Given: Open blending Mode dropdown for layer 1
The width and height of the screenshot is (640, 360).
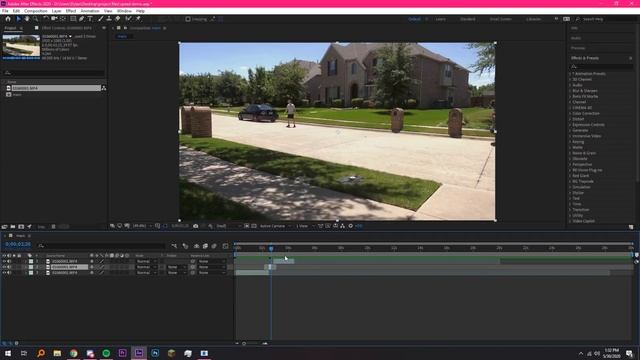Looking at the screenshot, I should 147,261.
